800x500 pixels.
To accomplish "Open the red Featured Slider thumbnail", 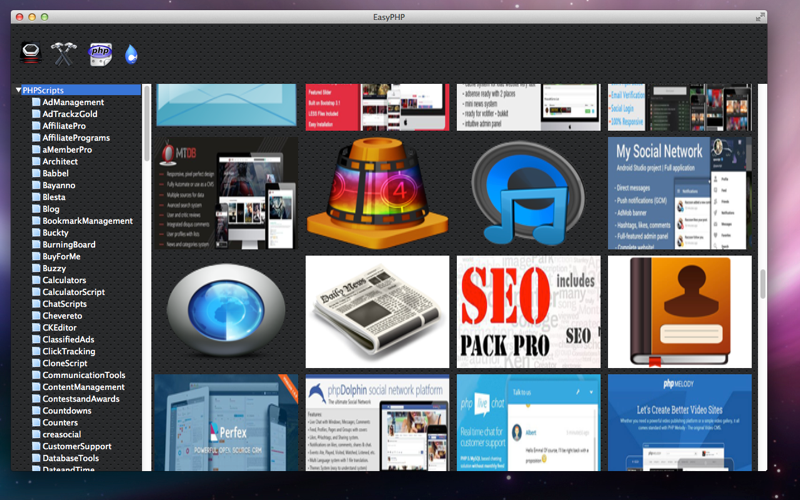I will [378, 107].
